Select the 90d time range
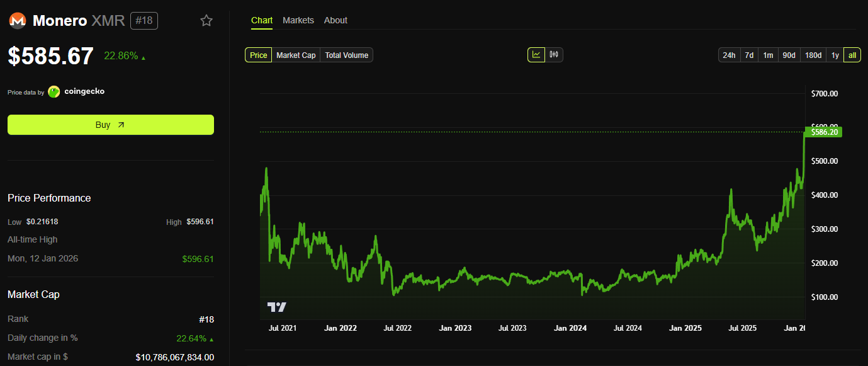Image resolution: width=868 pixels, height=366 pixels. (x=789, y=55)
